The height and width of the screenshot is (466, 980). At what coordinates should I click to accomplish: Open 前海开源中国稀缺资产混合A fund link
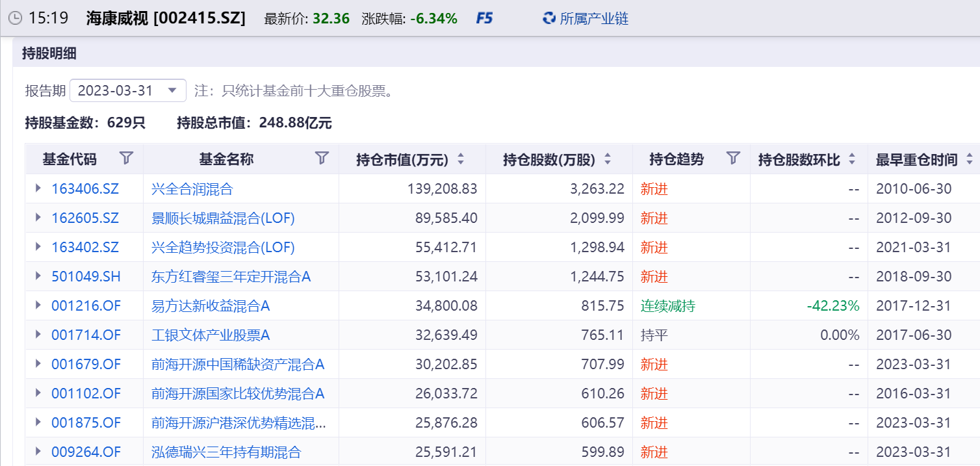tap(238, 365)
